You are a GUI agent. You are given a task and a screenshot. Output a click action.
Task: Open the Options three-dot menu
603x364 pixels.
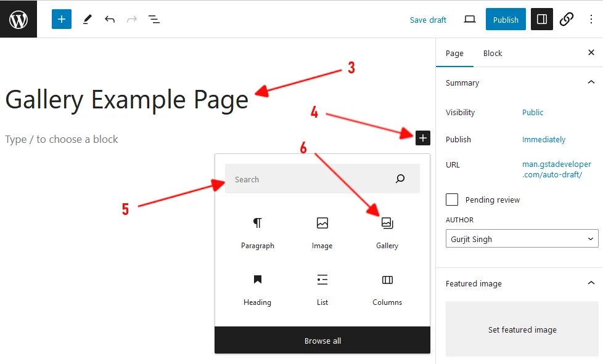click(x=591, y=19)
